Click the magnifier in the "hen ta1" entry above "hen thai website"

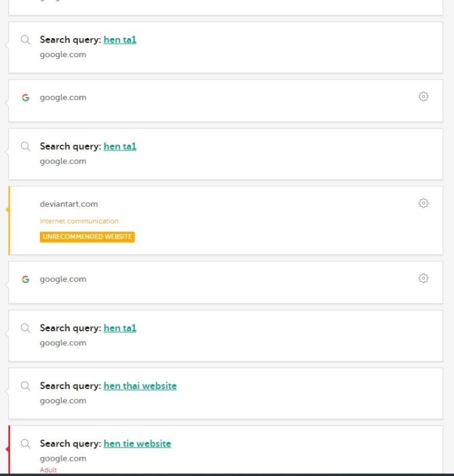click(25, 328)
